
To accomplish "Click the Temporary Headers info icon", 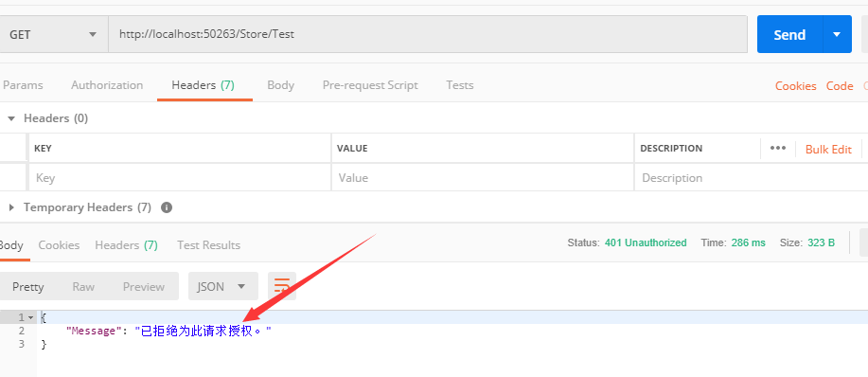I will tap(167, 207).
